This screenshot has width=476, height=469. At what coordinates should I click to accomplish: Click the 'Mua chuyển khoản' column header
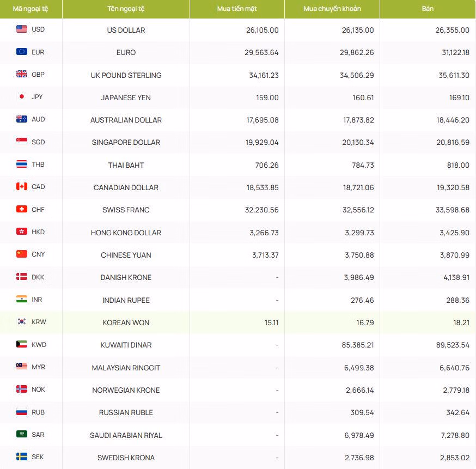[332, 9]
